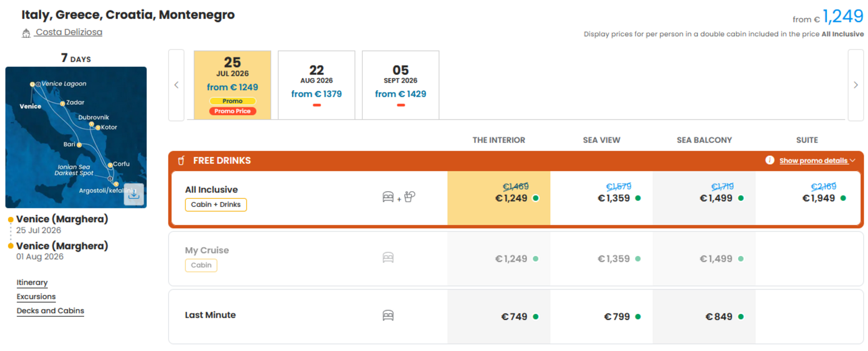Click the yellow Promo badge
868x351 pixels.
tap(232, 101)
